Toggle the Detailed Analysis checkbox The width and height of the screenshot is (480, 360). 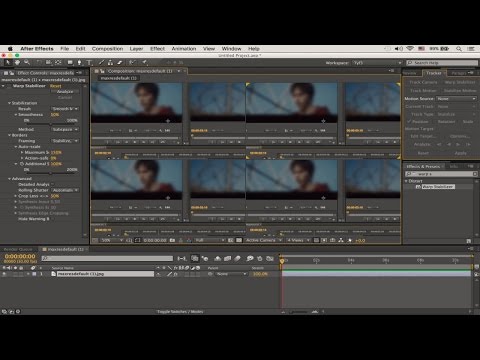click(x=53, y=184)
